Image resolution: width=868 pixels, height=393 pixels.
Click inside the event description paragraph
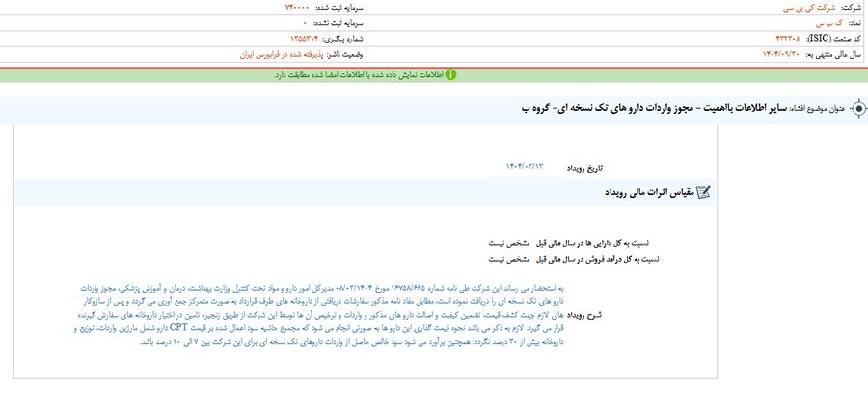318,315
